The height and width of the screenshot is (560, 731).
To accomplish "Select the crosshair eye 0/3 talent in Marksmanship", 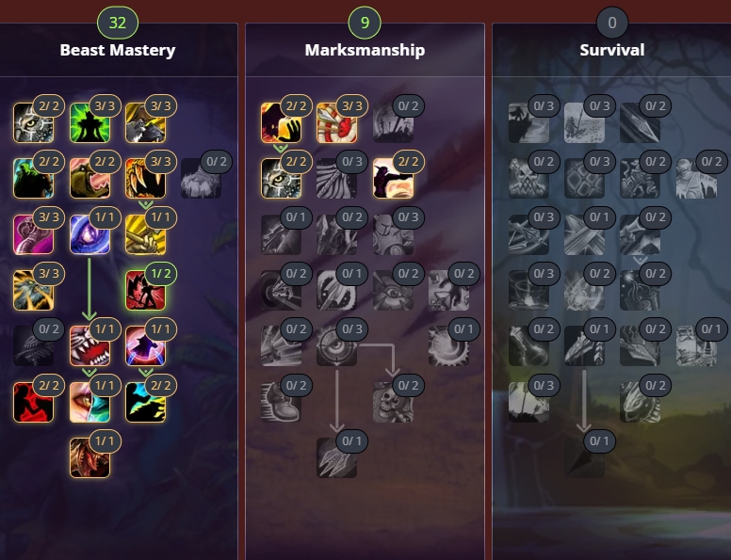I will pos(336,346).
